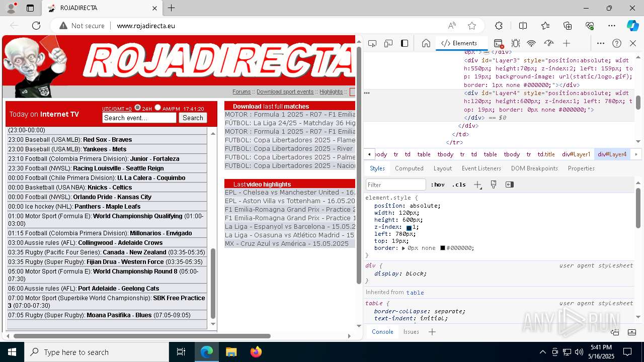Open EPL Chelsea vs Manchester United highlight
Viewport: 644px width, 362px height.
[290, 192]
